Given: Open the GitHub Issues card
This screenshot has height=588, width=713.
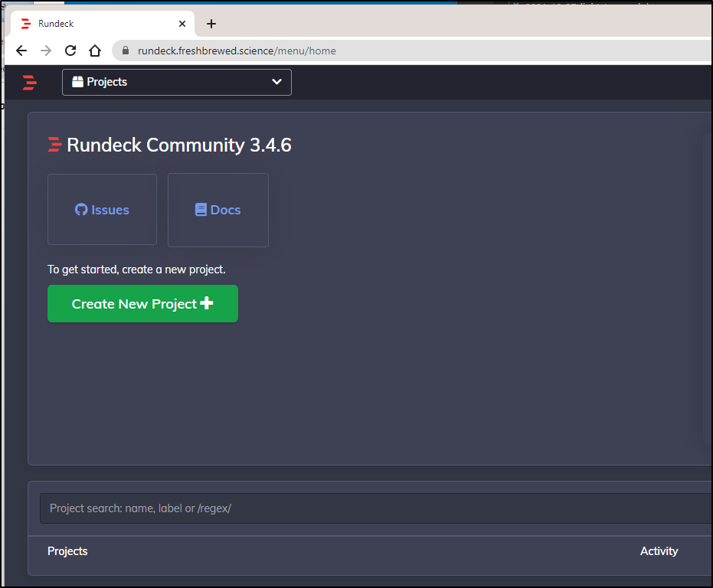Looking at the screenshot, I should [x=103, y=210].
